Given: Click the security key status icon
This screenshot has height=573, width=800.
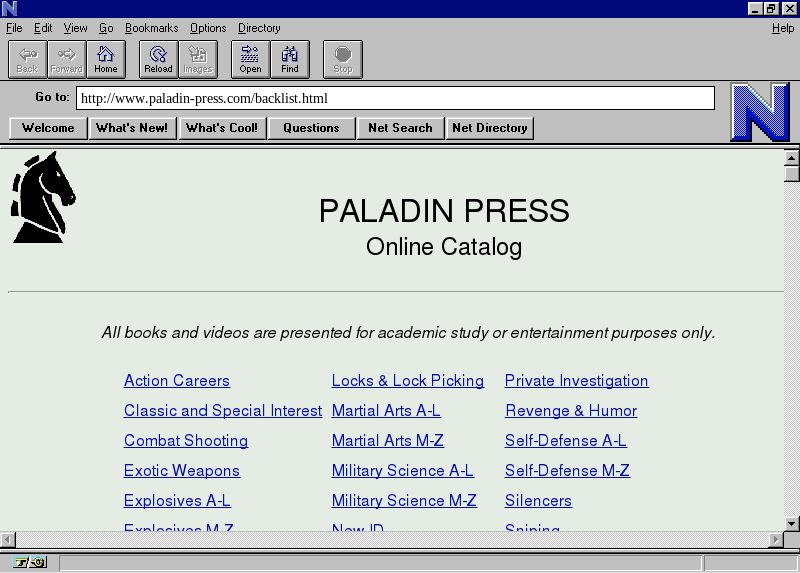Looking at the screenshot, I should [30, 563].
